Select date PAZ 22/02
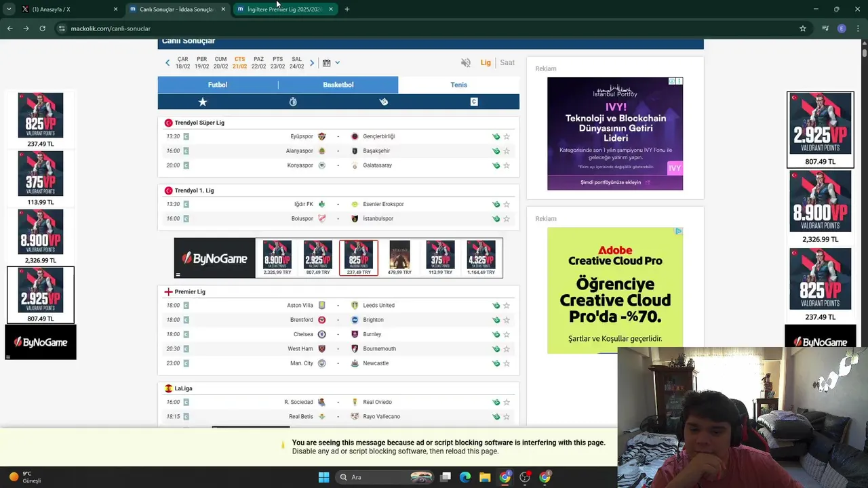This screenshot has width=868, height=488. (x=259, y=63)
